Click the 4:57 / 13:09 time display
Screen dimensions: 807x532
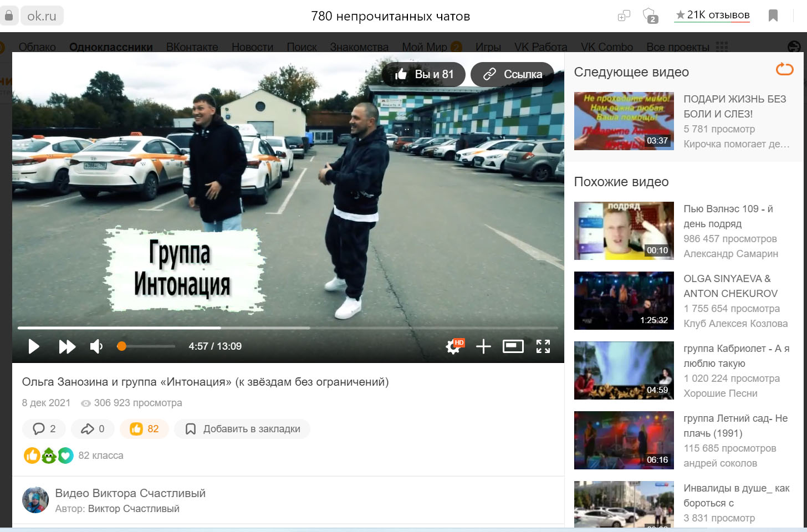(x=215, y=346)
